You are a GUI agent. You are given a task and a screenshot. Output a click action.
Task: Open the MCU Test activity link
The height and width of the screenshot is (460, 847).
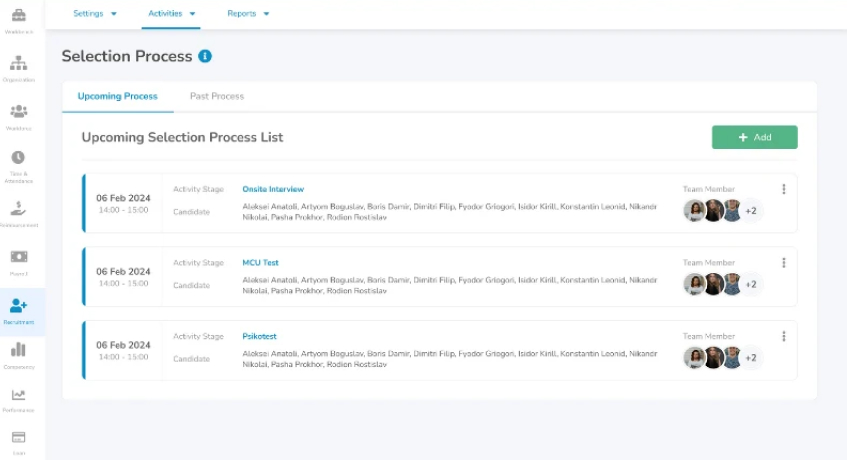pyautogui.click(x=260, y=263)
